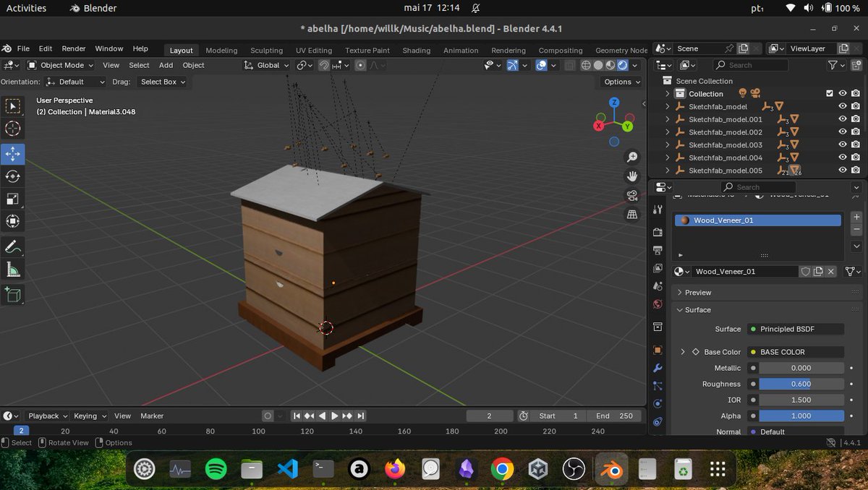Jump to the animation end frame
This screenshot has height=490, width=868.
[x=360, y=416]
